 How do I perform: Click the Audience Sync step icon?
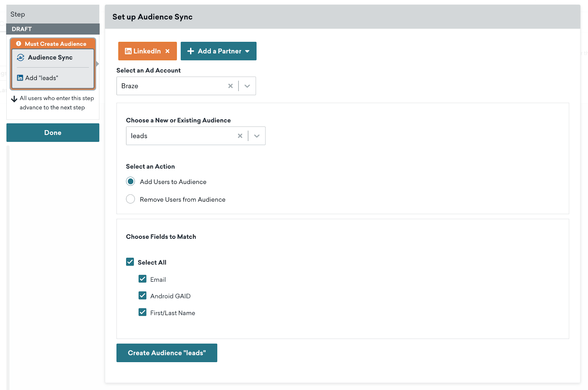[x=21, y=57]
